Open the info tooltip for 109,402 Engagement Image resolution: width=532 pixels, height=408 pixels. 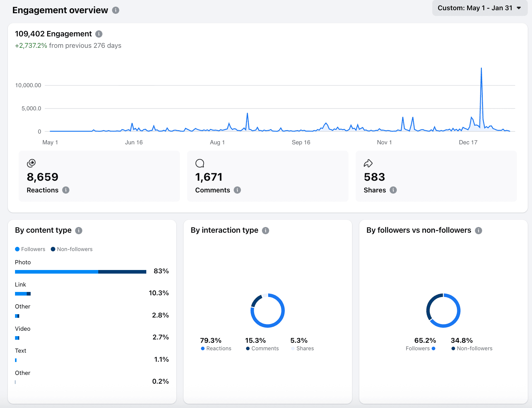99,34
